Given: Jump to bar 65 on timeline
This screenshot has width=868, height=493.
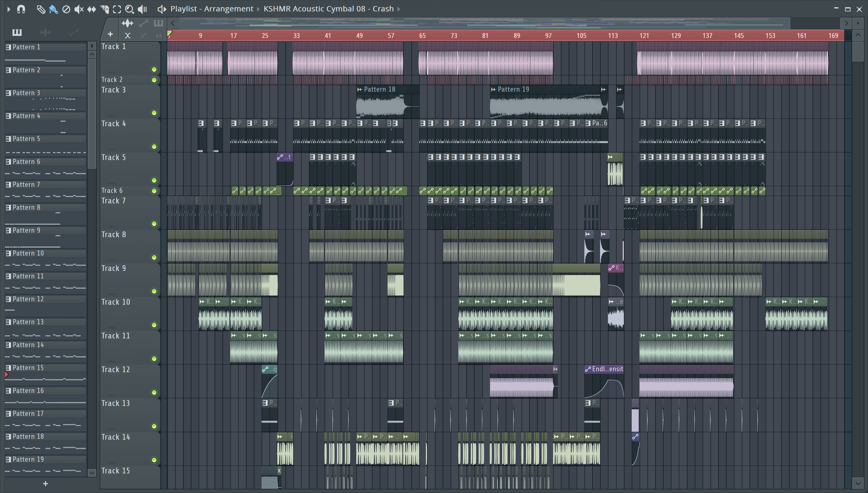Looking at the screenshot, I should click(x=422, y=36).
